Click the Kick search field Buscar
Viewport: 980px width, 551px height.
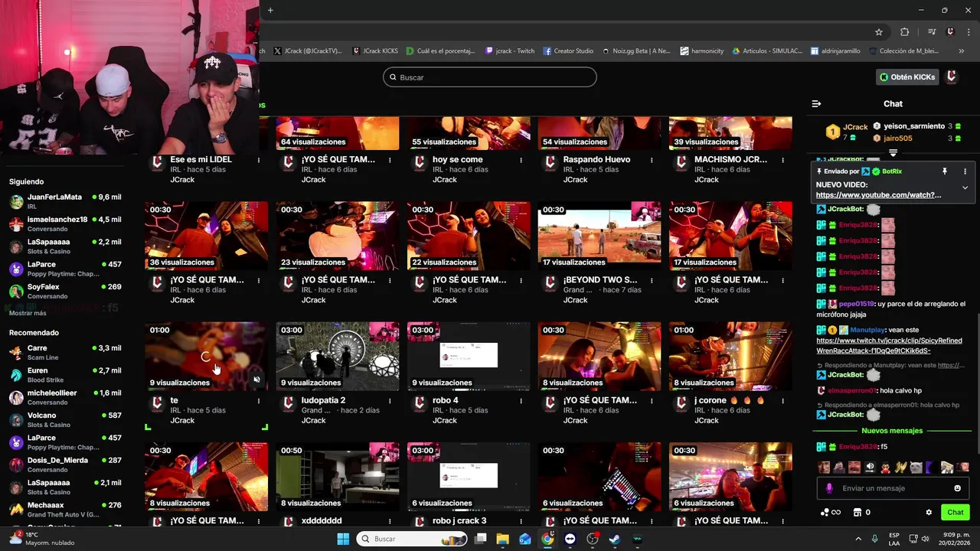(490, 77)
